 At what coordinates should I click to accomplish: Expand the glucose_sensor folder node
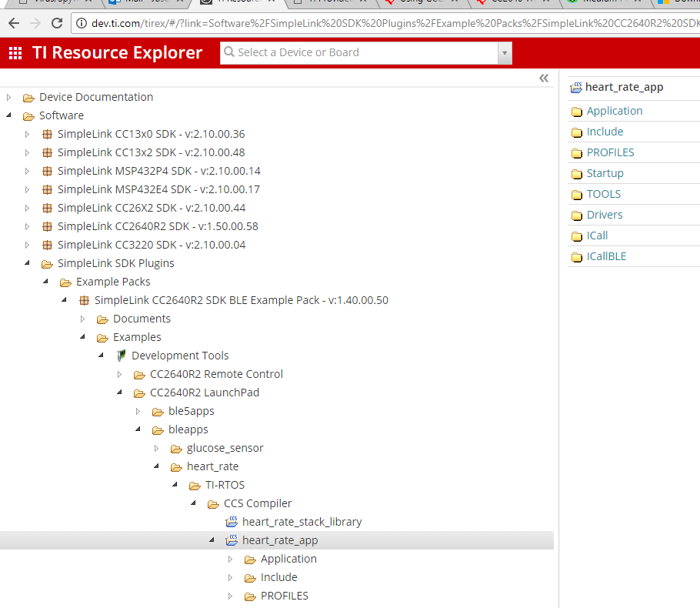click(x=156, y=448)
